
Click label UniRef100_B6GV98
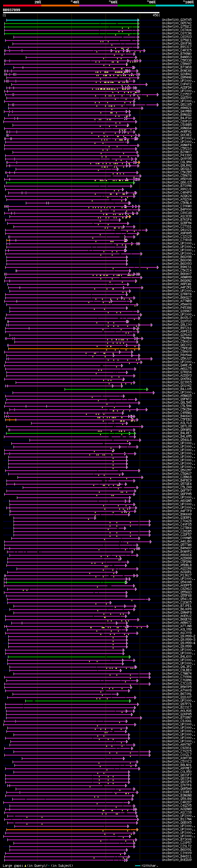(177, 257)
